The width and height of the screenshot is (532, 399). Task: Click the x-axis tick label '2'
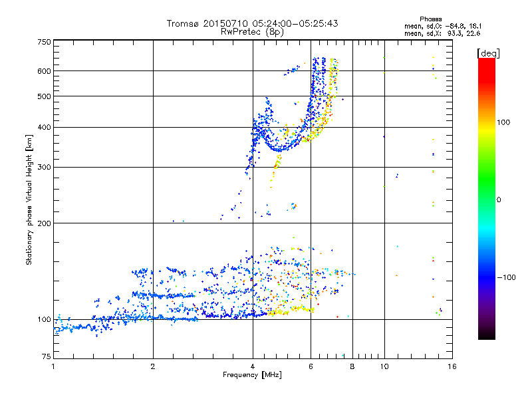tap(153, 366)
